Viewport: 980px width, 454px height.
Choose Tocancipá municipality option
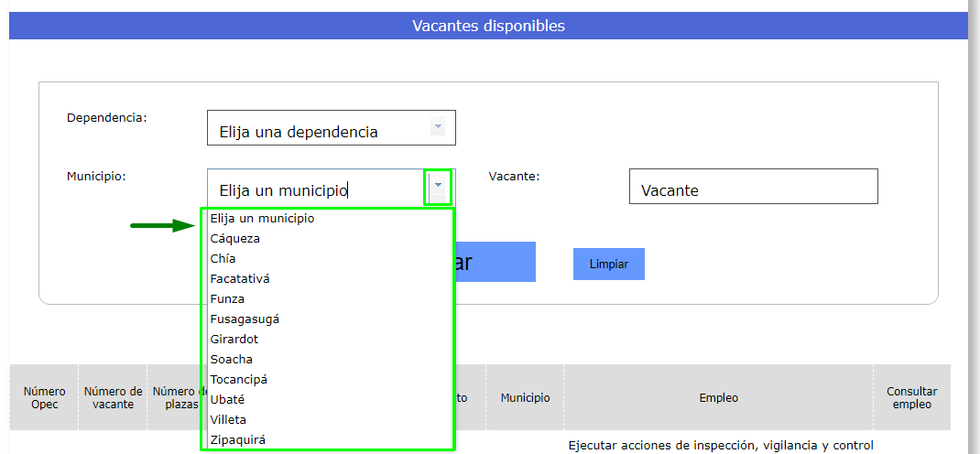coord(239,380)
